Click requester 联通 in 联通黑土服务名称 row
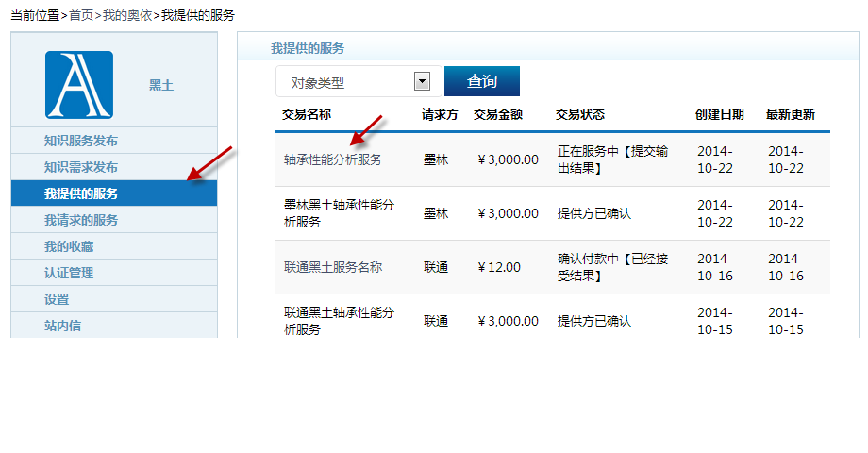Screen dimensions: 868x453 [436, 267]
